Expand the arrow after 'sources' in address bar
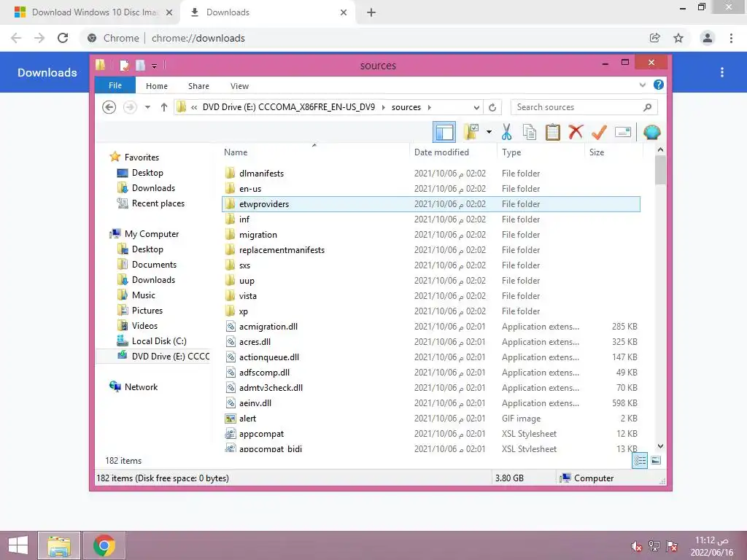 point(430,107)
